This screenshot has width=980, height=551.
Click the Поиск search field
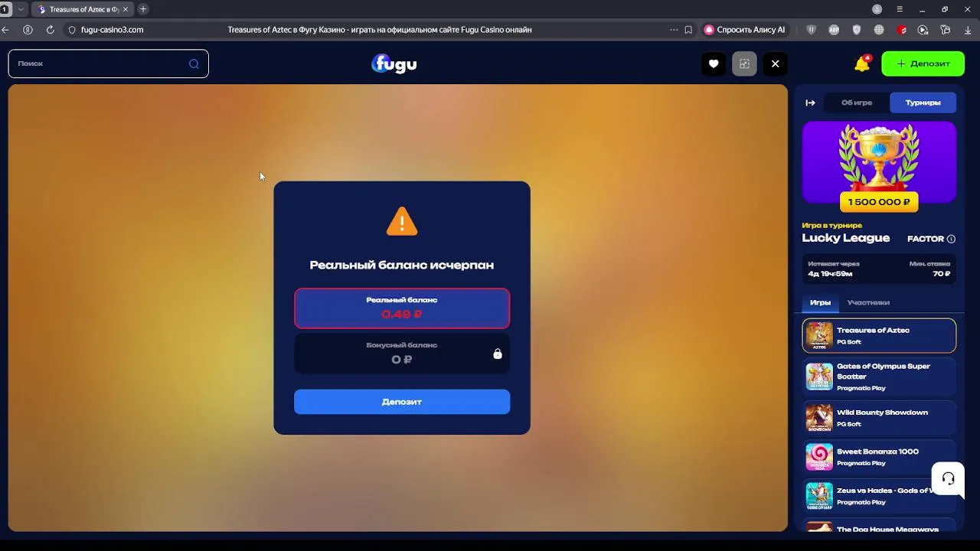click(x=108, y=64)
